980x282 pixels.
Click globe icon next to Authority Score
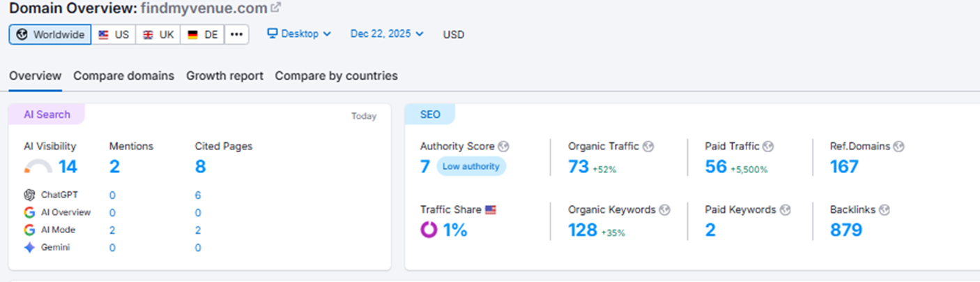click(x=504, y=147)
